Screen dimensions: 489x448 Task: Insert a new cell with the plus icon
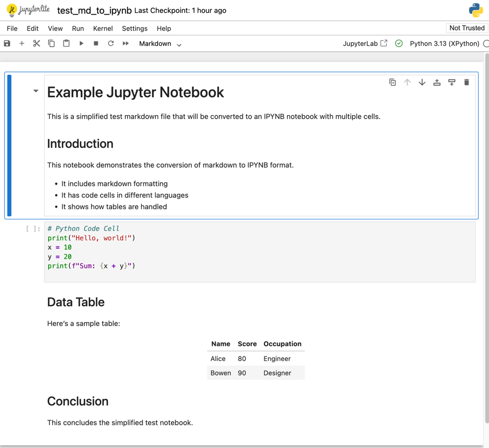click(21, 43)
